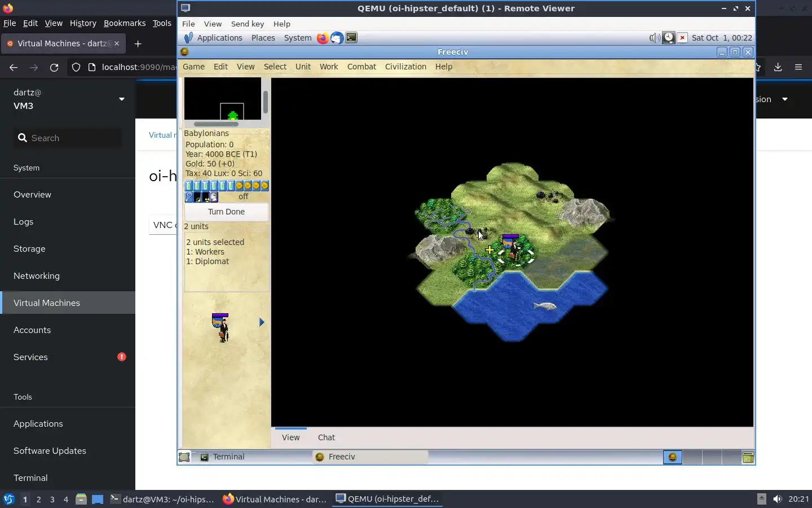
Task: Click guest panel volume speaker icon
Action: coord(654,38)
